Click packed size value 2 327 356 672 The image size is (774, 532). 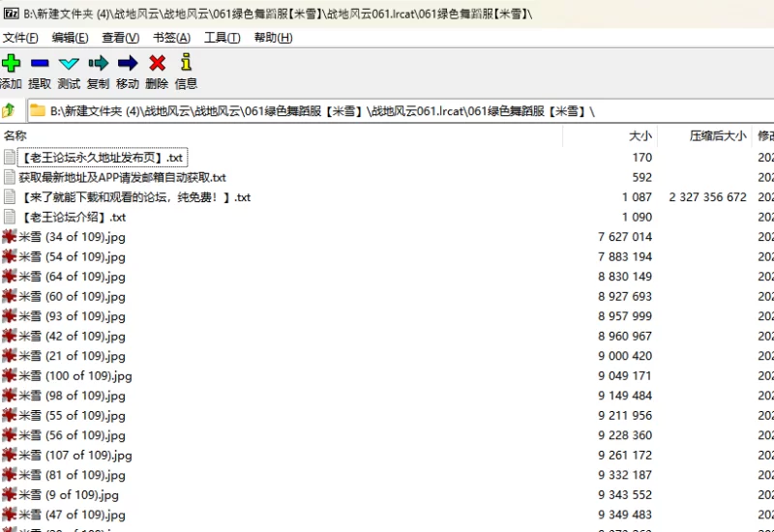tap(708, 197)
